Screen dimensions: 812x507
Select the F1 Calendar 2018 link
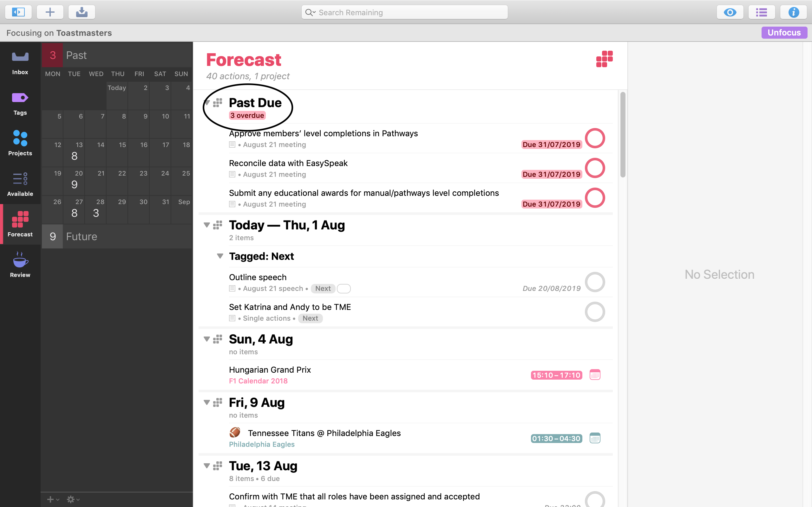click(259, 381)
